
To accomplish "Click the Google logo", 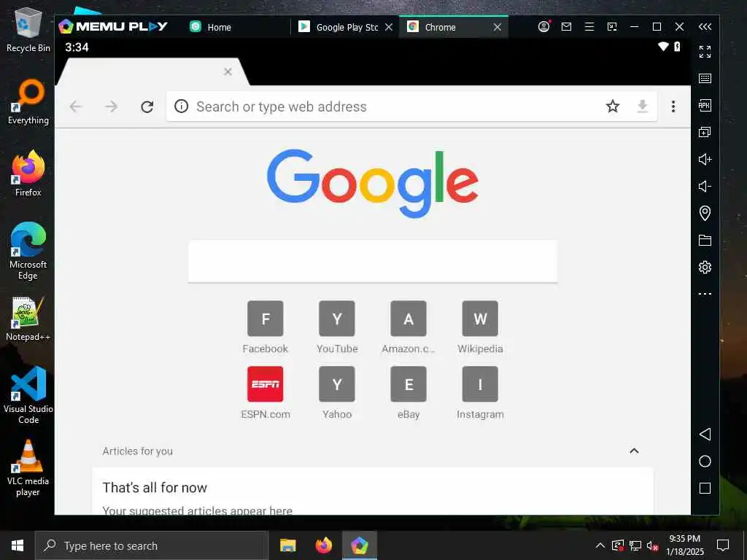I will pyautogui.click(x=373, y=183).
